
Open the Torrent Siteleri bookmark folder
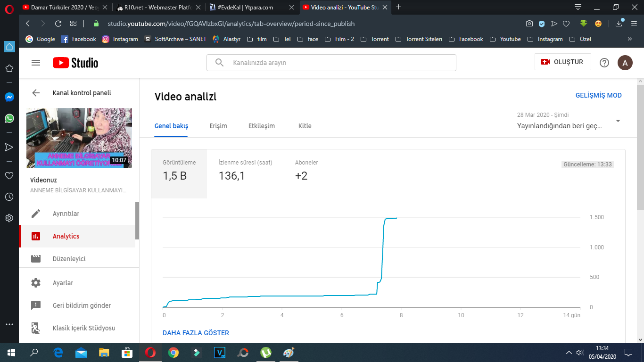coord(419,39)
